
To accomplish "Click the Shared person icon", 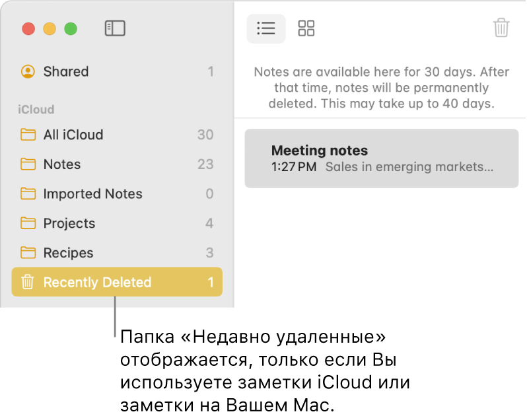I will [28, 71].
